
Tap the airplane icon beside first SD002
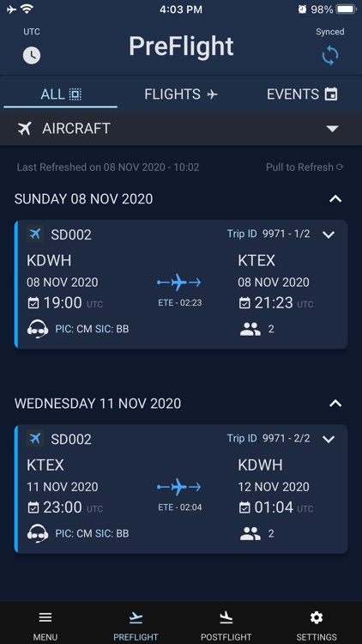(35, 234)
